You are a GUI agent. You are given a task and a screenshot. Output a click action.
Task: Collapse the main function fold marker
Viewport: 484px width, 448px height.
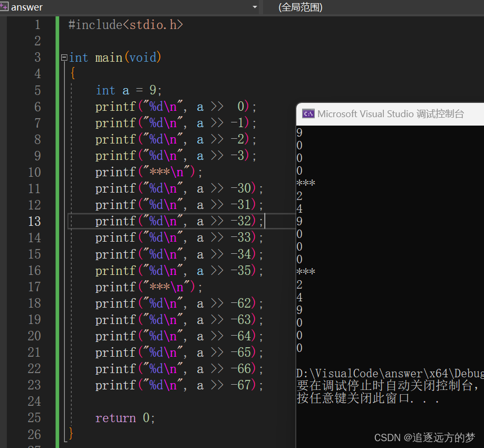pyautogui.click(x=64, y=58)
